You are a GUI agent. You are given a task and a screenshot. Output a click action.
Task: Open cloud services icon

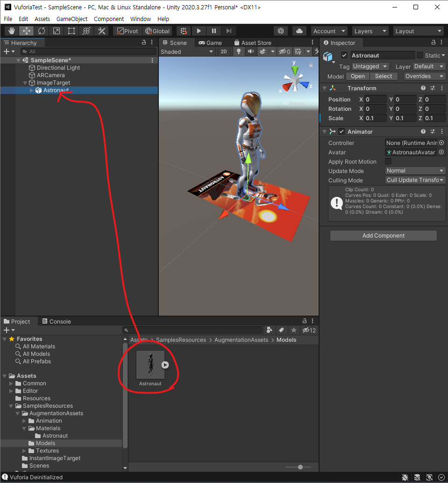[299, 31]
